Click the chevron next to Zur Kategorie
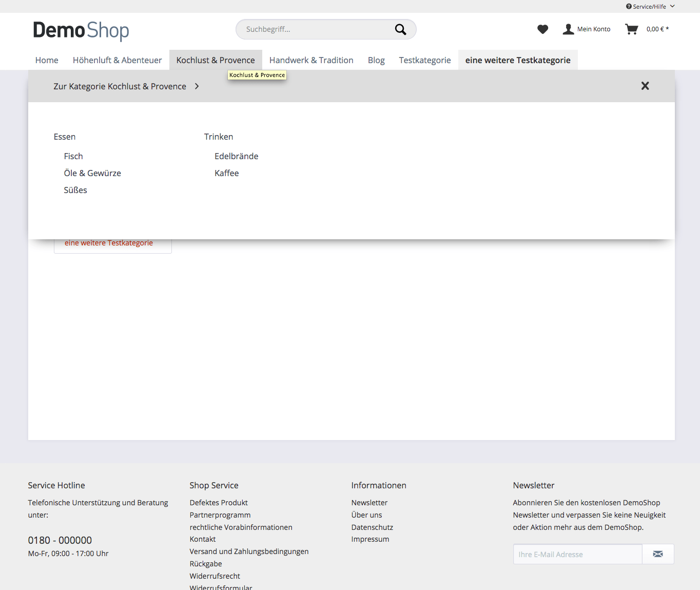700x590 pixels. tap(197, 86)
